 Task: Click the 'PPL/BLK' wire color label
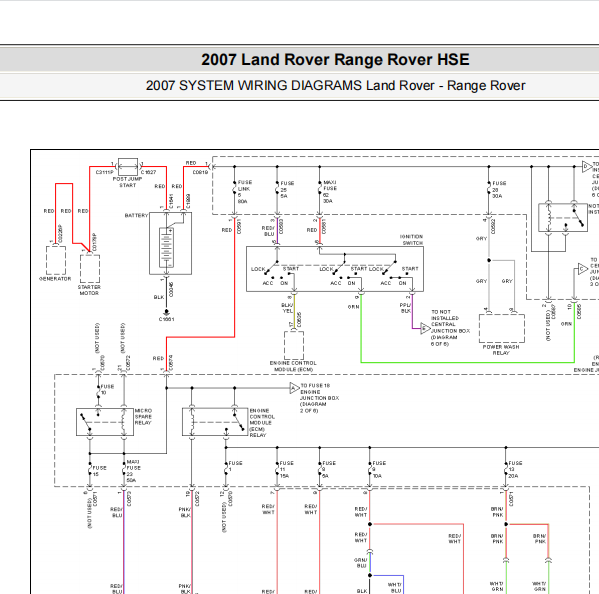[405, 308]
